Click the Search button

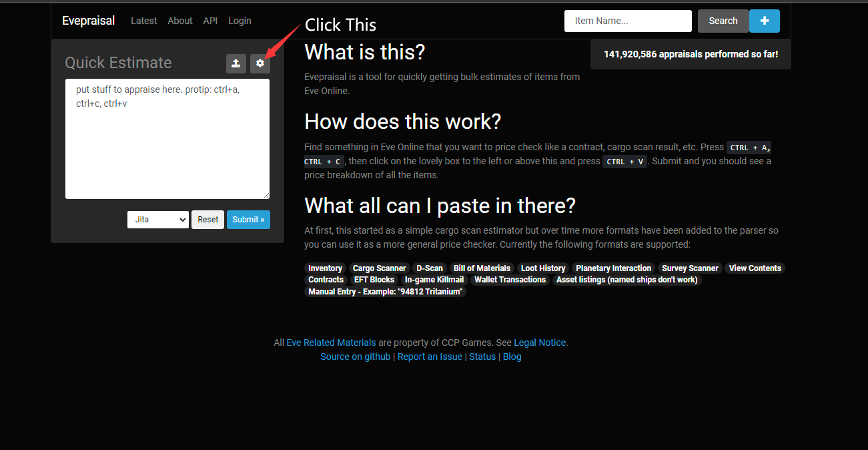723,21
